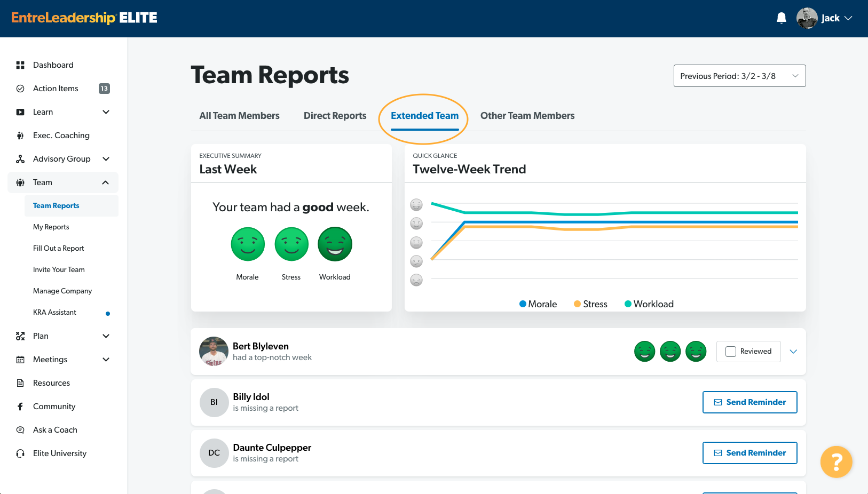Screen dimensions: 868x494
Task: Click Bert Blyleven's profile photo
Action: pos(214,352)
